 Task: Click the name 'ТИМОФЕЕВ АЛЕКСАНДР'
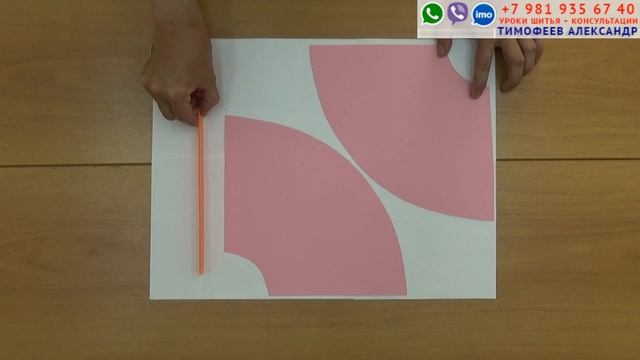tap(567, 31)
